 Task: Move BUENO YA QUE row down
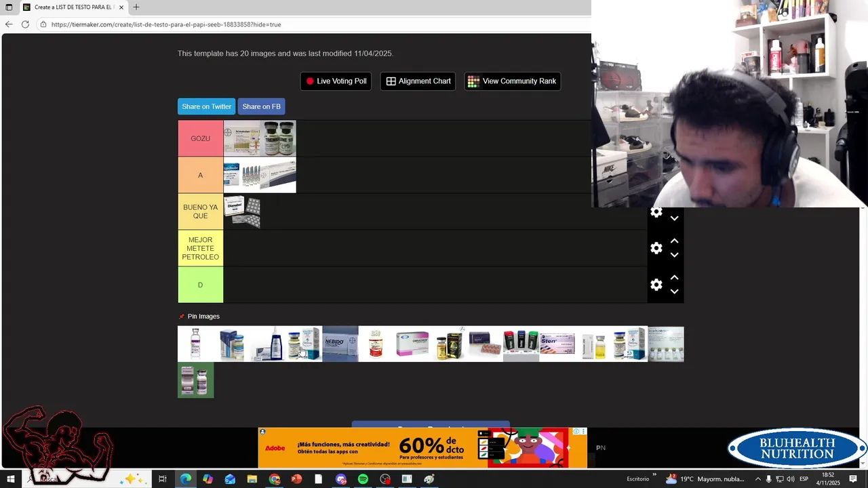click(x=674, y=218)
